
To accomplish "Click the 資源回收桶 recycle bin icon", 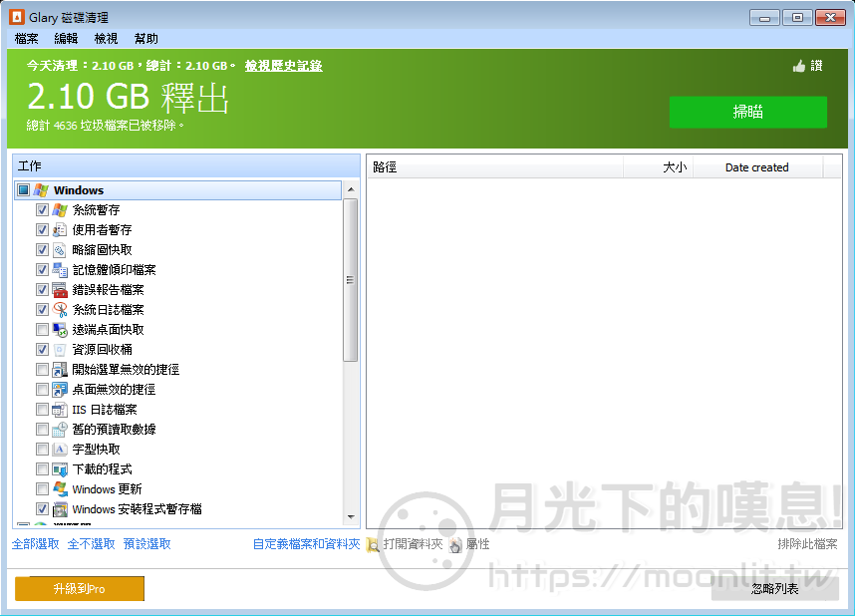I will click(x=60, y=350).
